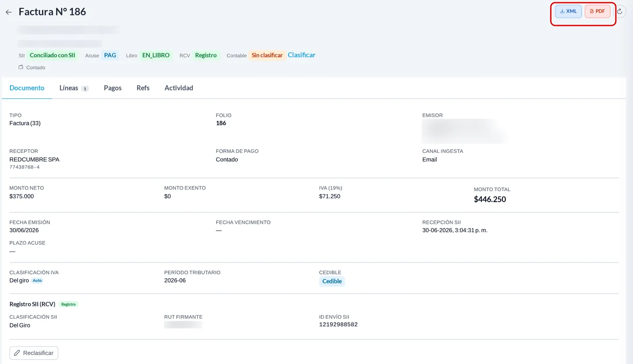Click the tax period 2026-06

pos(175,280)
